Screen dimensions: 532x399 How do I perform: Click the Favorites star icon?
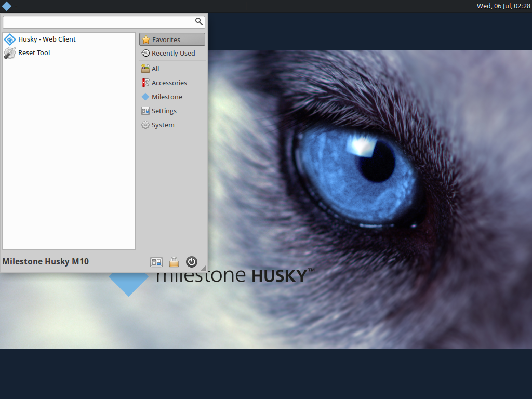click(146, 39)
